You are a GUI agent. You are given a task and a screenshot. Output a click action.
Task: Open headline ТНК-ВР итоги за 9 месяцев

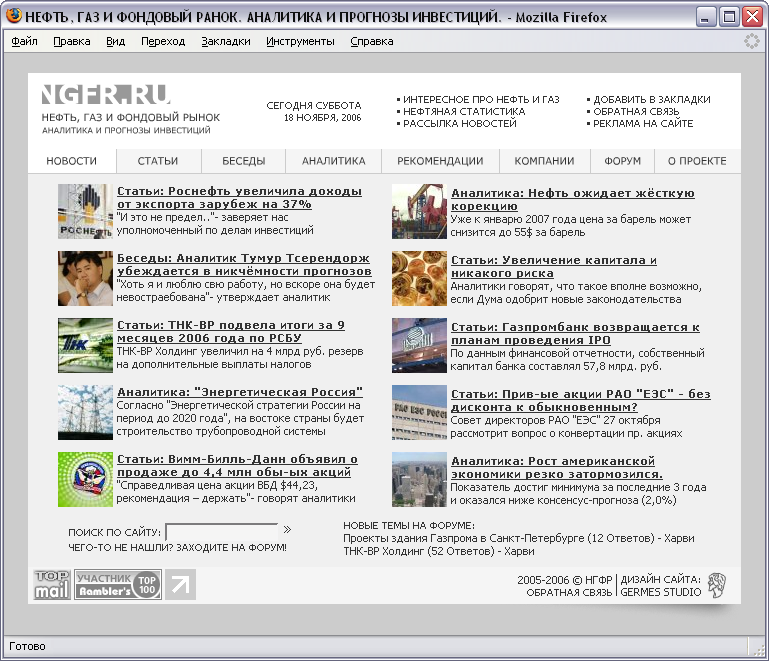point(231,331)
